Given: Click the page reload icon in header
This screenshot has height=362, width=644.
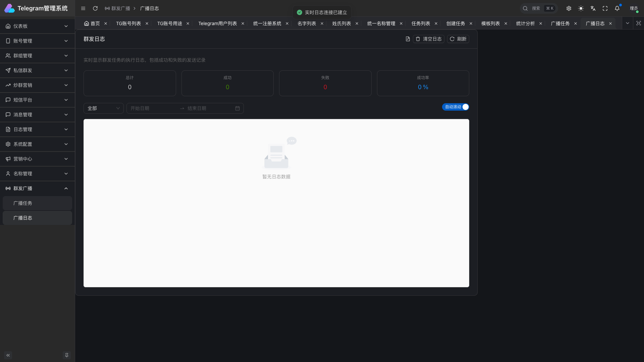Looking at the screenshot, I should tap(95, 8).
